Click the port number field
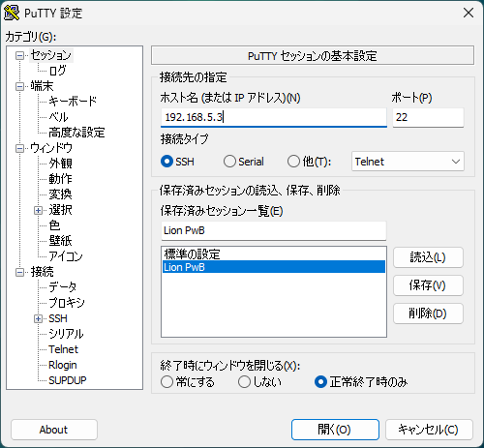Image resolution: width=484 pixels, height=448 pixels. coord(428,117)
